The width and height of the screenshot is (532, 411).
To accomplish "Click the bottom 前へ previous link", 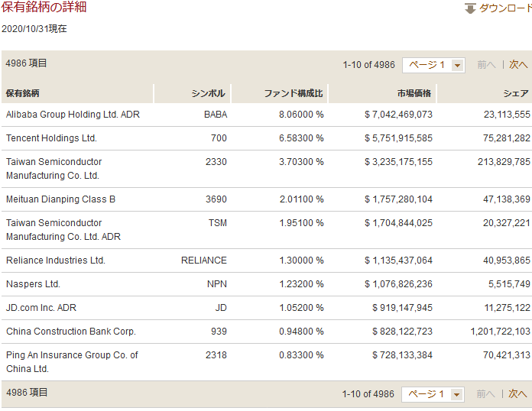I will (485, 393).
